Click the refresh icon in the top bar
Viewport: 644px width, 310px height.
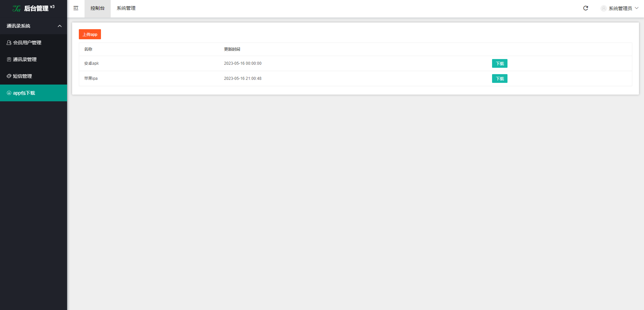(x=586, y=8)
